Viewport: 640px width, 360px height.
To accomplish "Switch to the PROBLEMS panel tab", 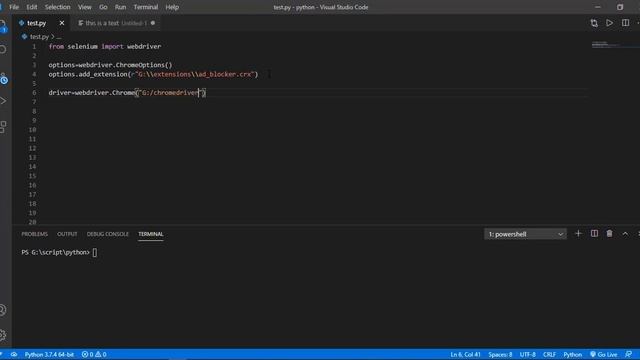I will coord(35,234).
